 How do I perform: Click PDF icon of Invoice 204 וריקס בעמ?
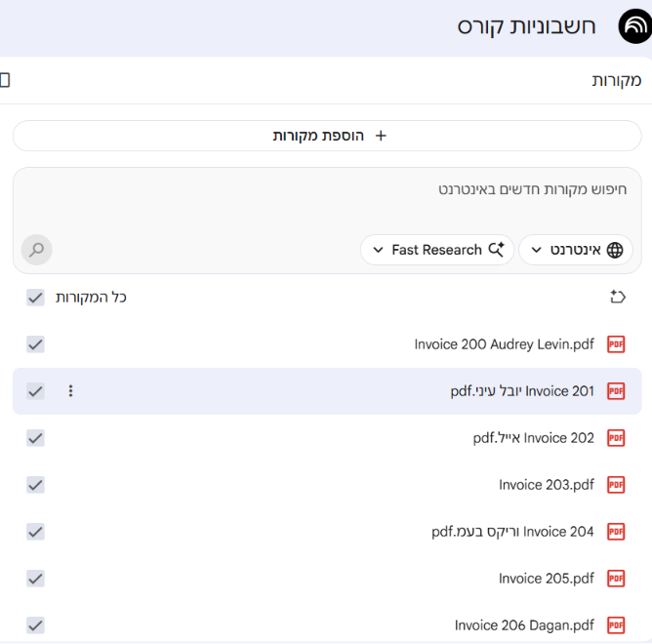click(x=616, y=532)
